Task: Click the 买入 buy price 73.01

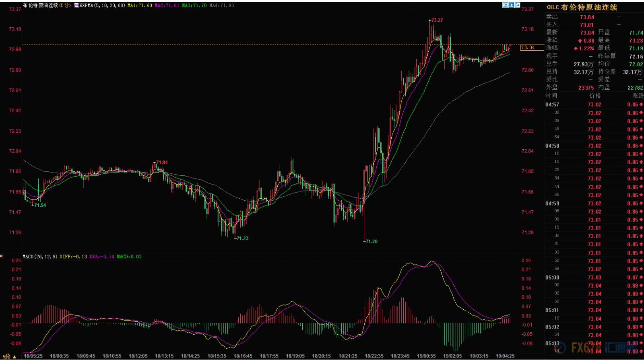Action: 587,25
